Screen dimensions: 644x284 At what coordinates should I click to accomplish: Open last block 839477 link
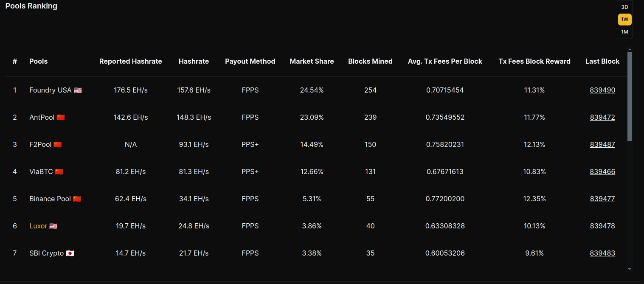click(602, 199)
